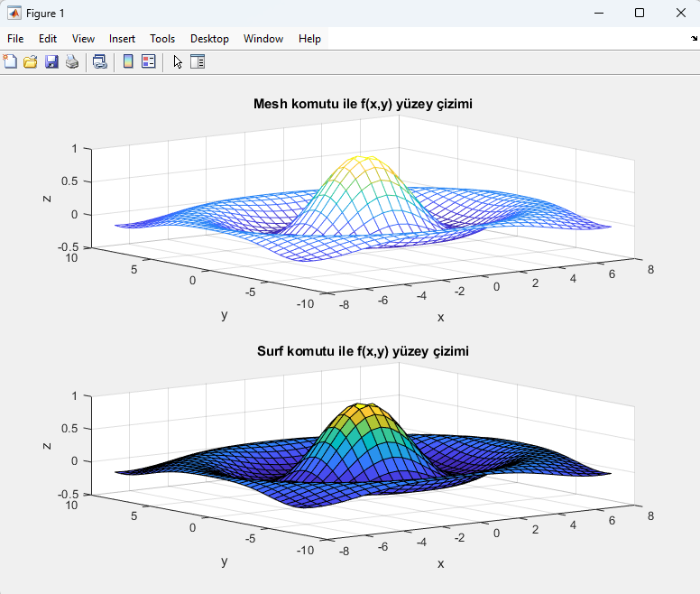Print the figure with the printer icon
This screenshot has width=700, height=594.
click(72, 61)
